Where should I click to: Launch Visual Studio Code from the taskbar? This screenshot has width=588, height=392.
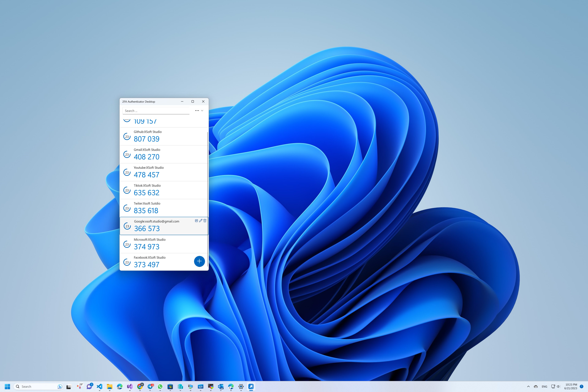[100, 386]
